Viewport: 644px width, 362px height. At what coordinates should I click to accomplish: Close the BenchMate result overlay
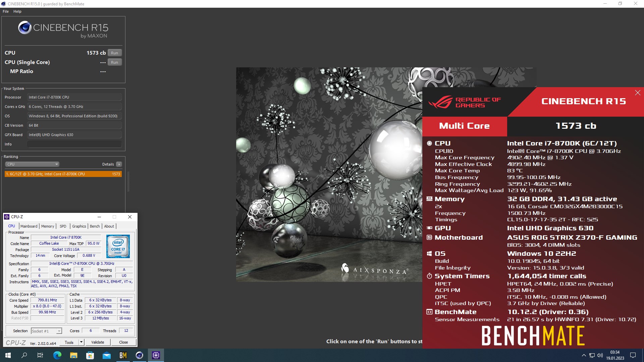click(638, 93)
